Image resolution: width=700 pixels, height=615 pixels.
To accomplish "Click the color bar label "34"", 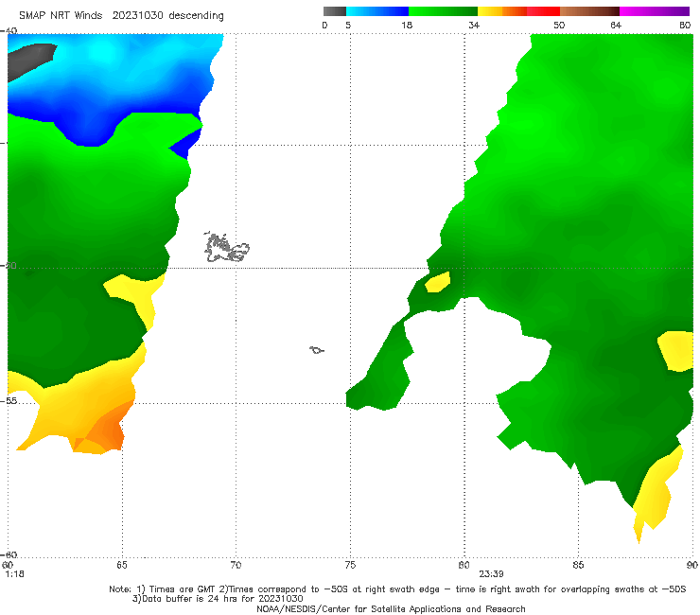I will point(474,26).
